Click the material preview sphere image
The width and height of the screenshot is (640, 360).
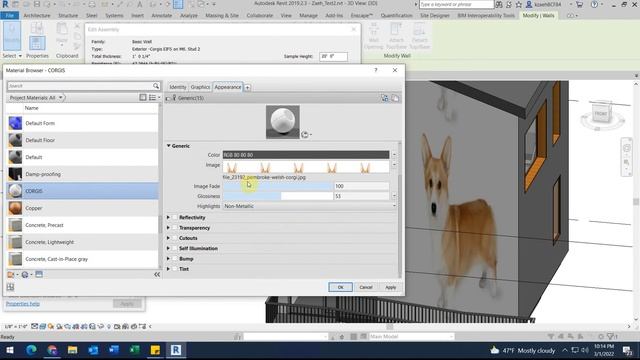click(x=282, y=122)
